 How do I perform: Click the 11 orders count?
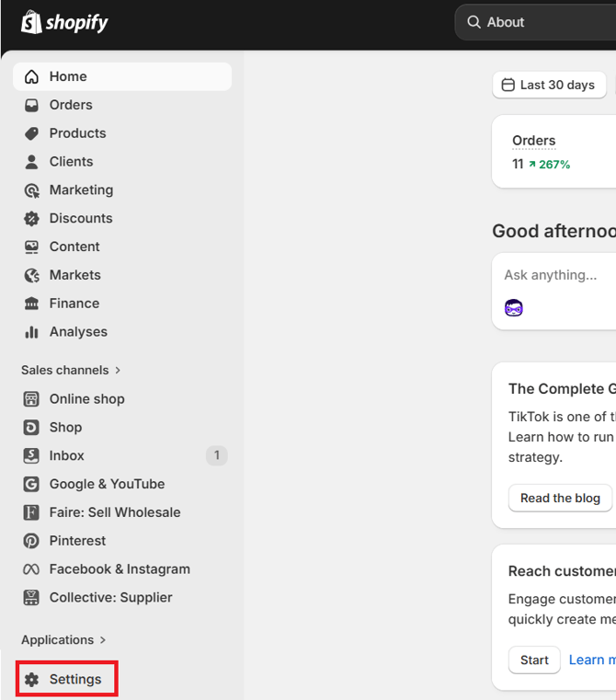(518, 165)
